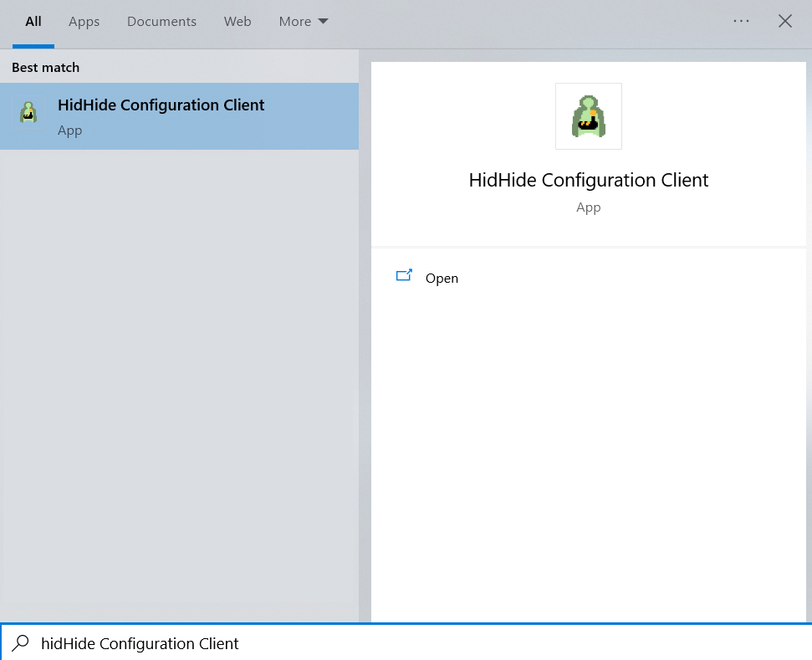Select the HidHide Configuration Client best match result
Viewport: 812px width, 660px height.
tap(179, 116)
